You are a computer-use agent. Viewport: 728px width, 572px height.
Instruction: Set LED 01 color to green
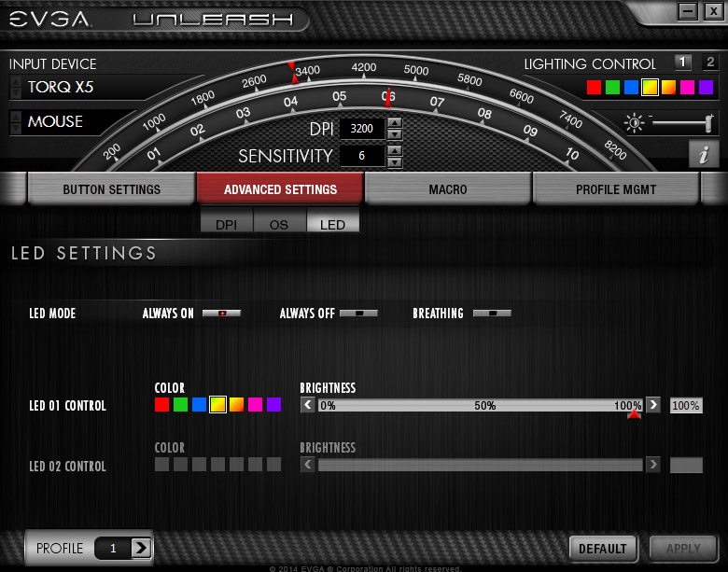coord(180,404)
